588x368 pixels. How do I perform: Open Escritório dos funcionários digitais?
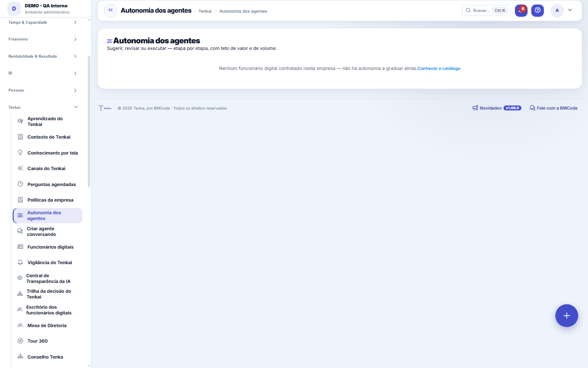[48, 310]
